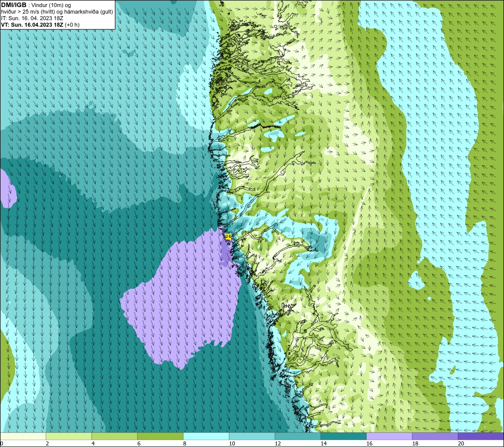Click the 12–14 m/s teal legend swatch

coord(298,436)
